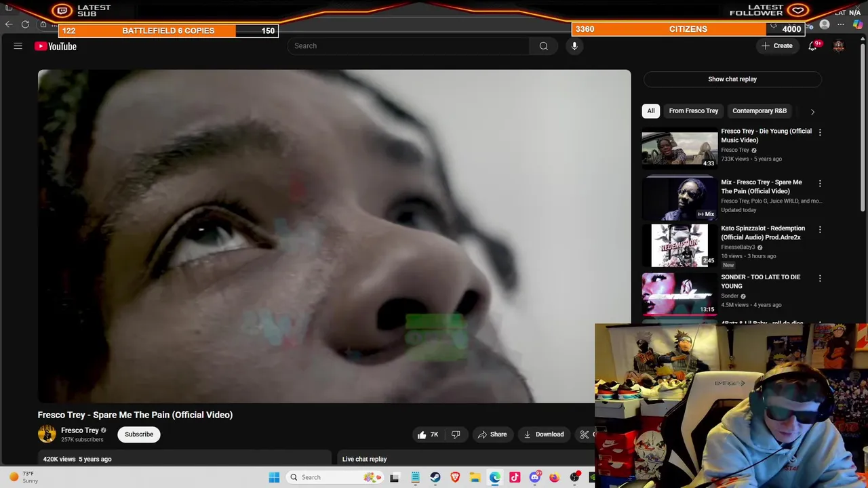Click the video player to pause
The image size is (868, 488).
click(334, 236)
